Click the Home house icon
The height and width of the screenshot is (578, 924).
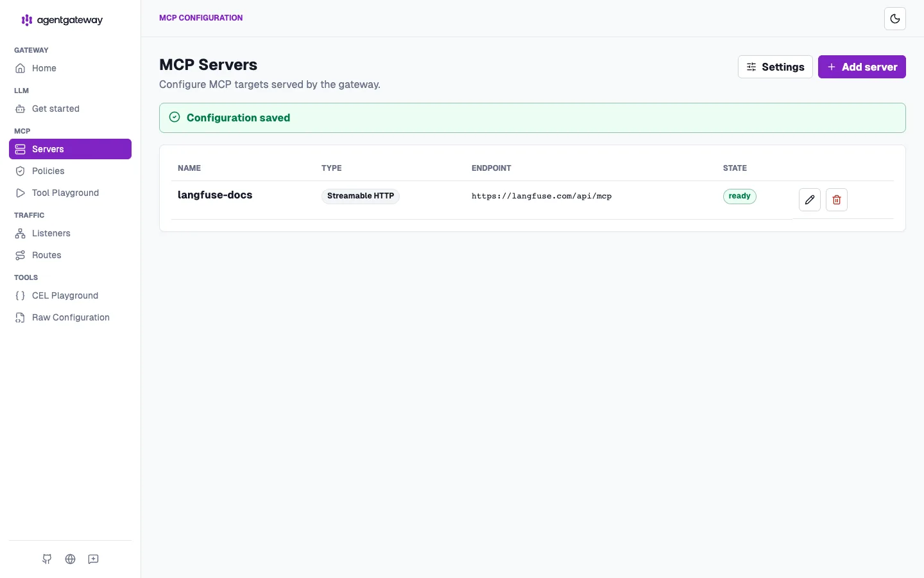coord(21,68)
